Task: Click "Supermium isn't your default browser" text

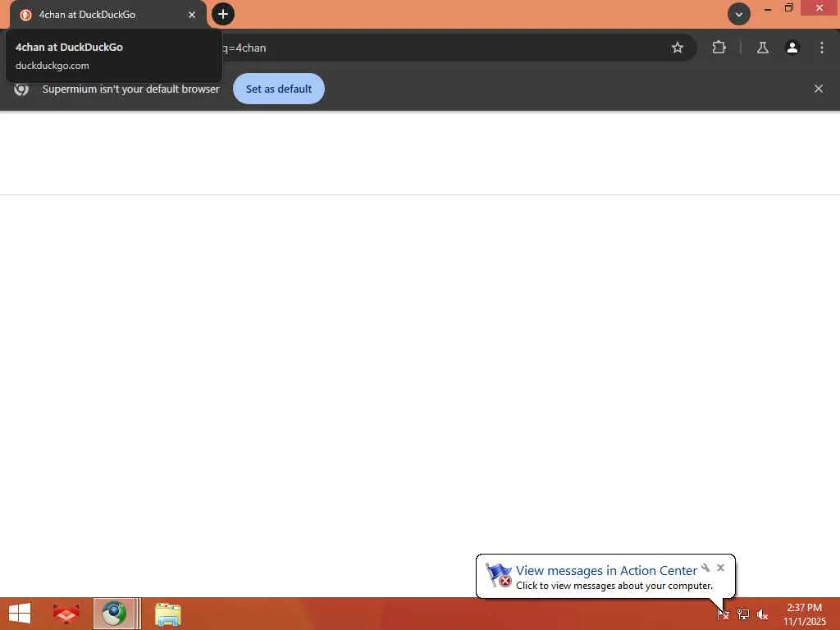Action: tap(130, 89)
